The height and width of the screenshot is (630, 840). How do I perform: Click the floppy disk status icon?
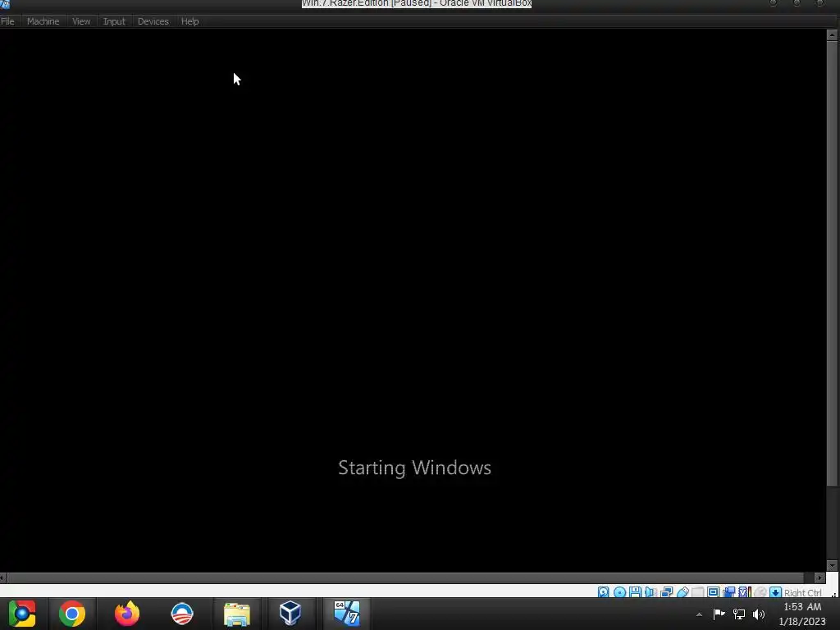635,592
